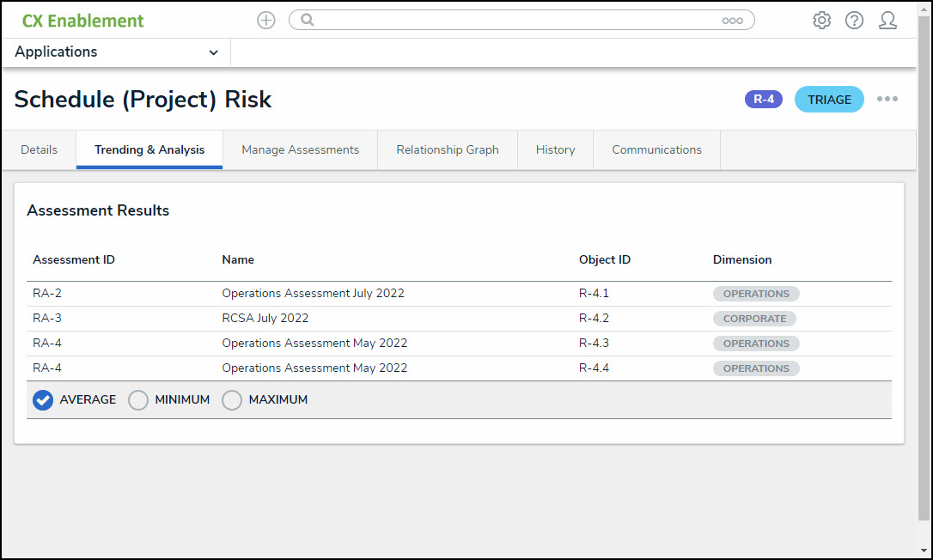
Task: Open the user profile icon
Action: 887,21
